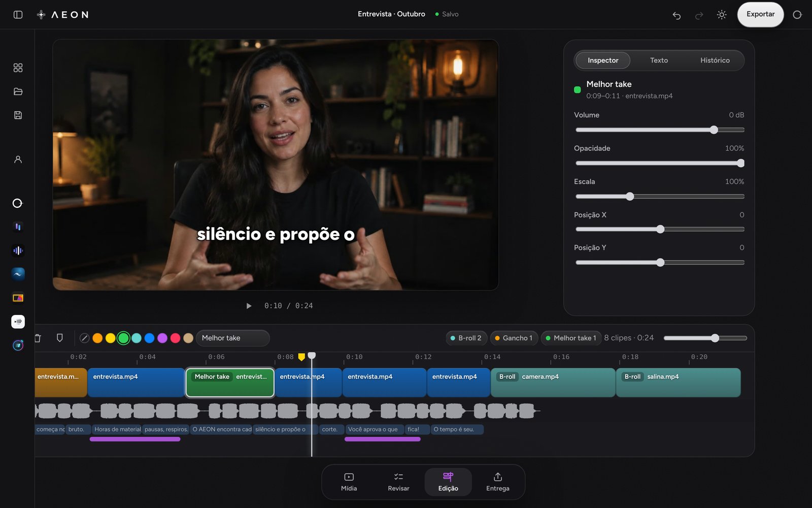Open the white text-list app icon
Image resolution: width=812 pixels, height=508 pixels.
(18, 322)
